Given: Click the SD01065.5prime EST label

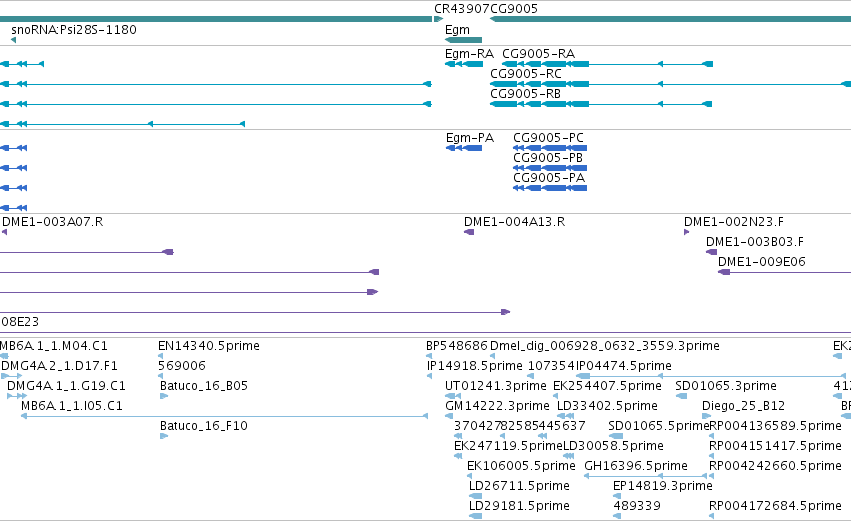Looking at the screenshot, I should click(659, 427).
